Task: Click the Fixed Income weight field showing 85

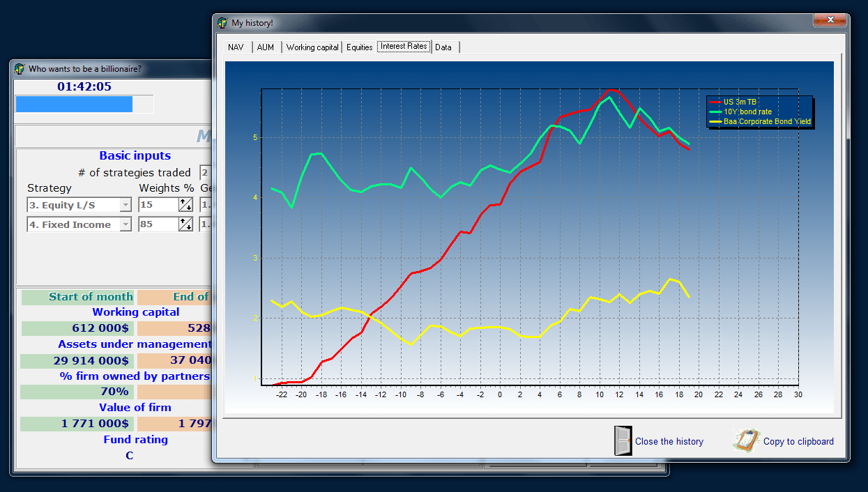Action: [160, 224]
